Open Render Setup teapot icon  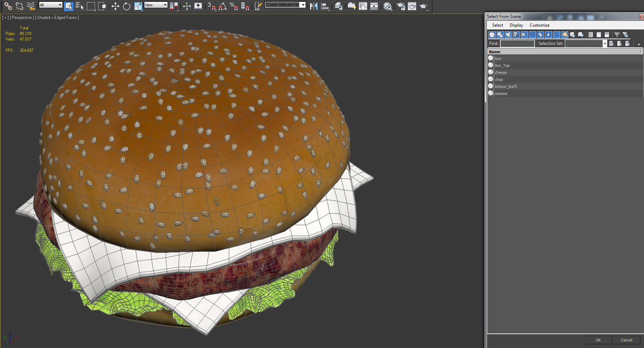click(401, 6)
